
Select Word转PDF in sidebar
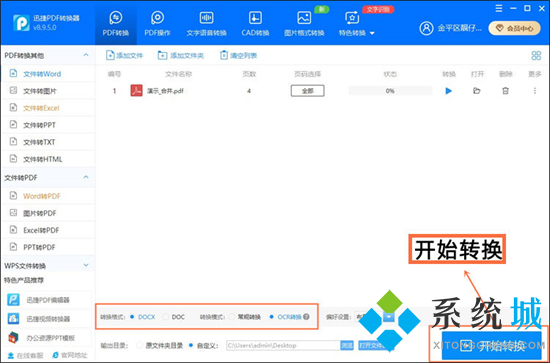tap(48, 196)
